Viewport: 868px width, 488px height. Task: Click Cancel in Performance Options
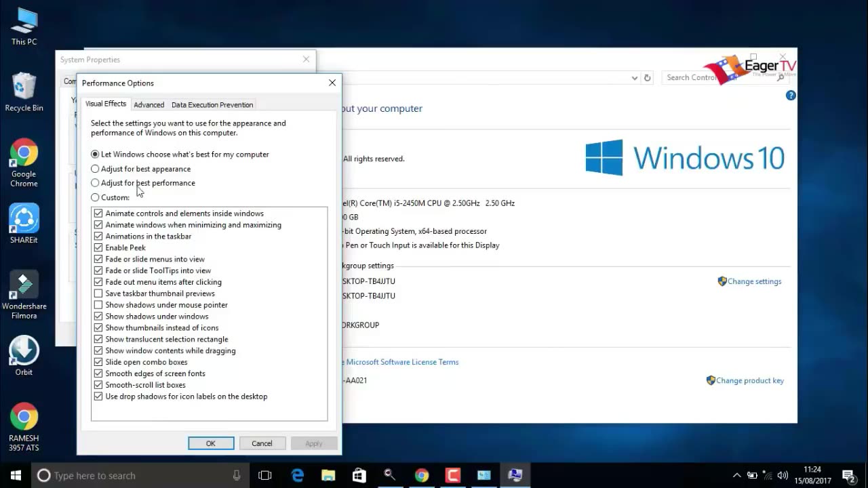pos(262,443)
